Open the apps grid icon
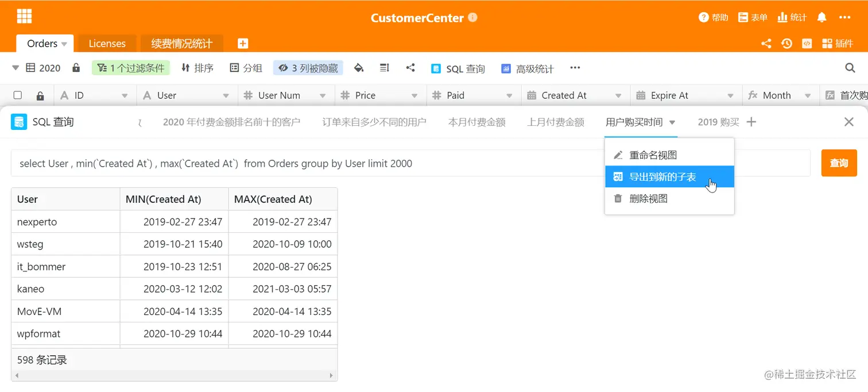868x392 pixels. tap(24, 16)
